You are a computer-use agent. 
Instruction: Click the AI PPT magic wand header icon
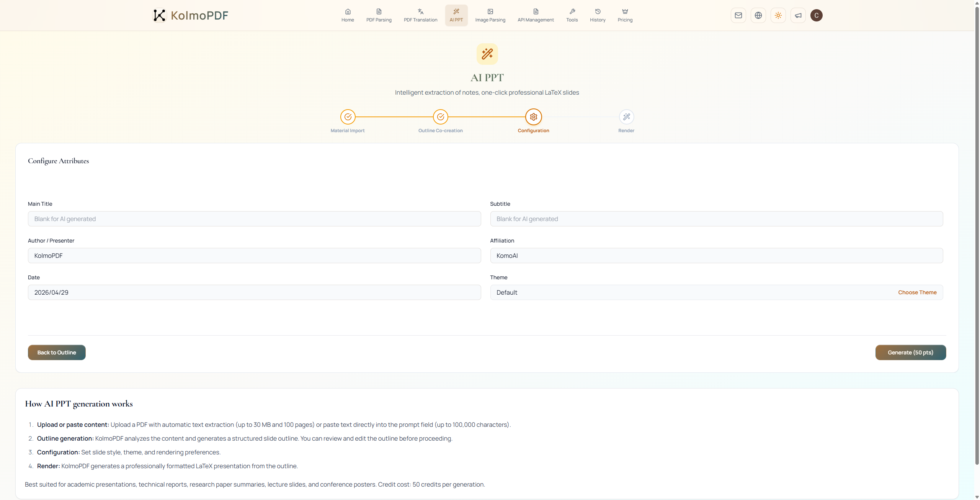point(487,54)
